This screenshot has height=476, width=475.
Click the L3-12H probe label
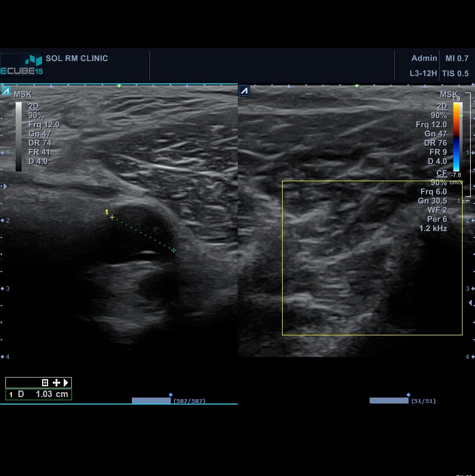pos(423,74)
